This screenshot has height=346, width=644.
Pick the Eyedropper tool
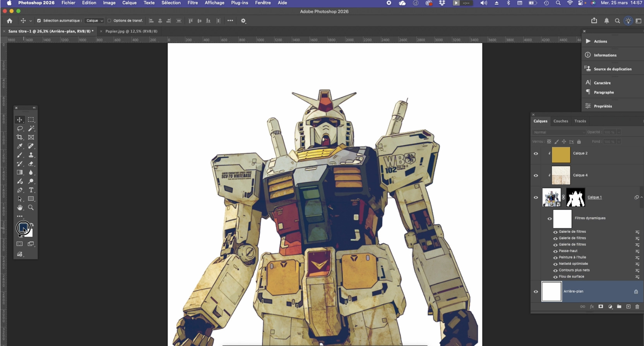coord(20,146)
